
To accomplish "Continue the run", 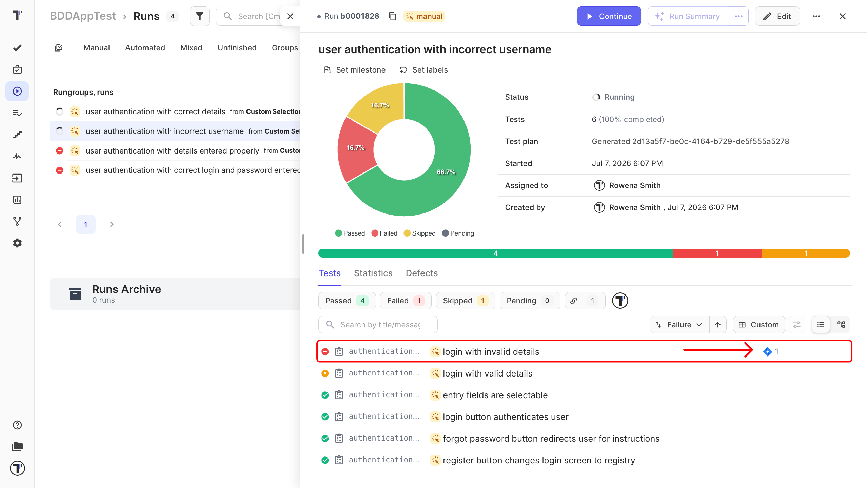I will point(609,16).
